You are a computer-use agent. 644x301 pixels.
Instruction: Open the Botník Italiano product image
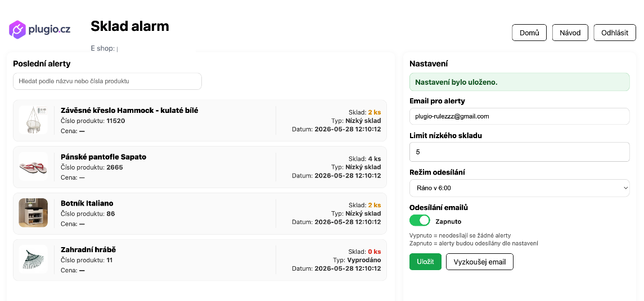click(33, 213)
